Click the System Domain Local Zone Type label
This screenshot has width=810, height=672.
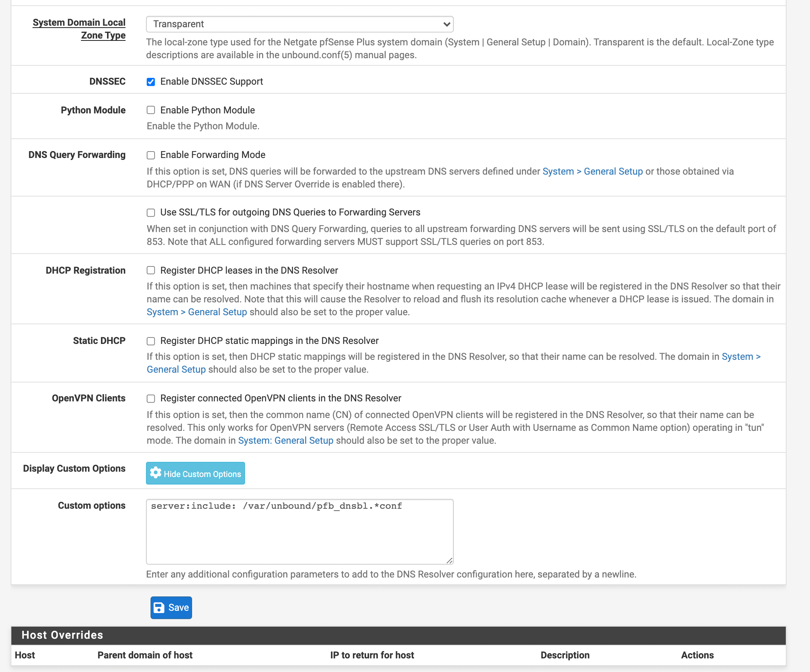pos(79,29)
